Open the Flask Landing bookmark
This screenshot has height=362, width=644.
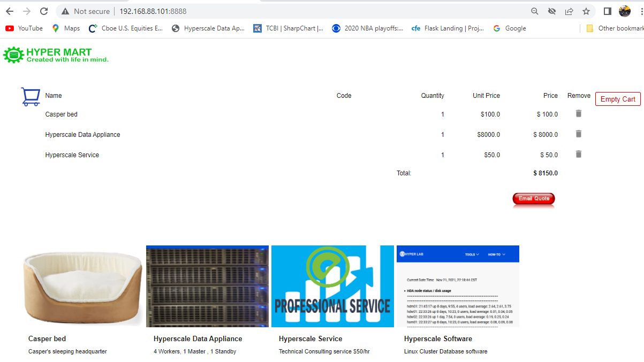[448, 28]
